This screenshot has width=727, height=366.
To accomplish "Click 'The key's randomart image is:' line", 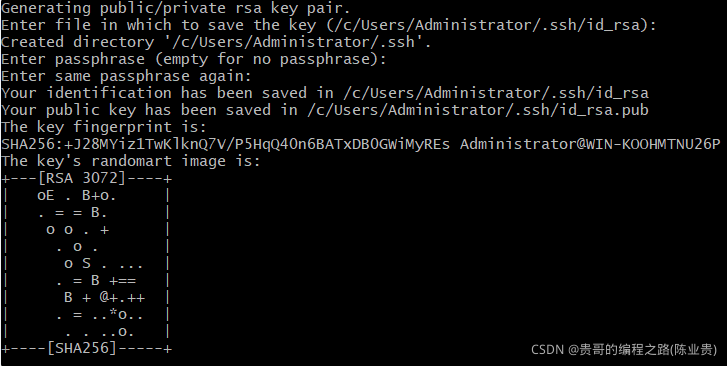I will pos(131,161).
